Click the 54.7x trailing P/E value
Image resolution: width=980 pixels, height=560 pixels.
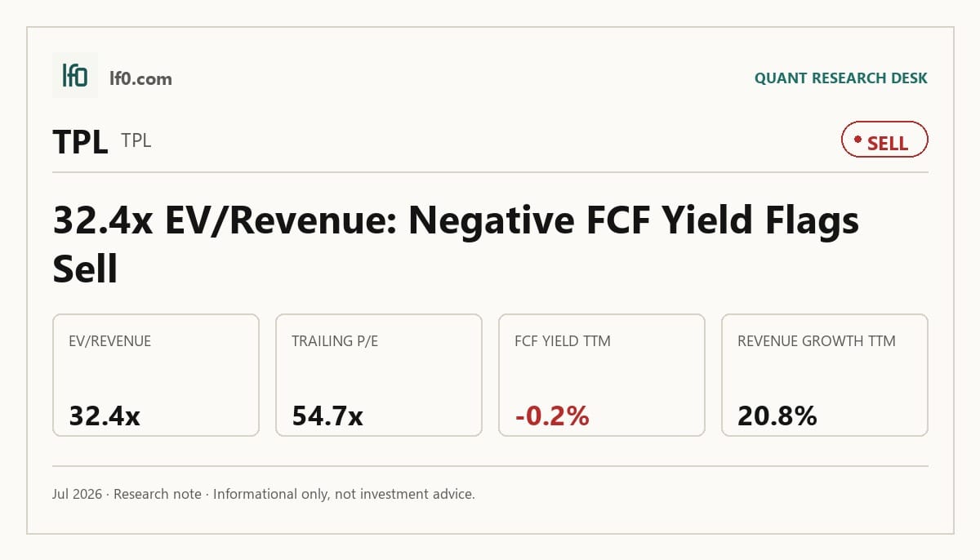(x=327, y=416)
